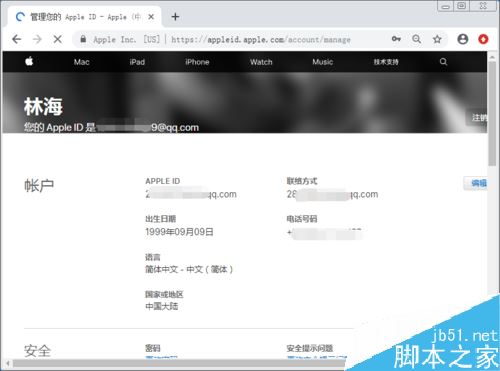Click the zoom magnifier icon in address bar
Screen dimensions: 500x371
coord(416,39)
